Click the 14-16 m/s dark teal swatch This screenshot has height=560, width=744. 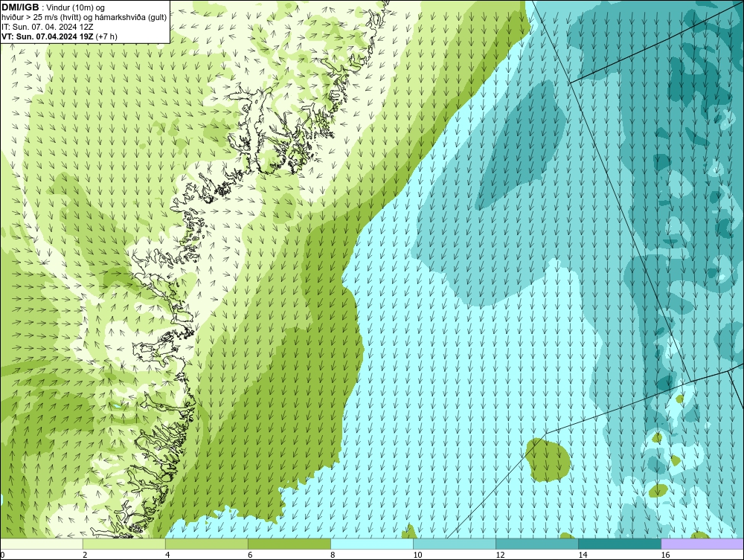[x=620, y=544]
